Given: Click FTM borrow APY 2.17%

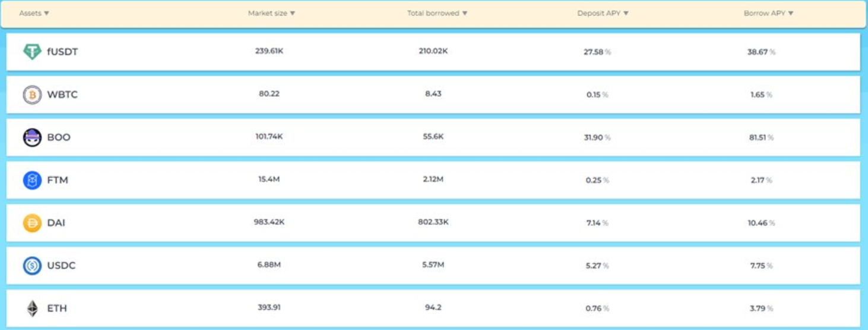Looking at the screenshot, I should 761,180.
